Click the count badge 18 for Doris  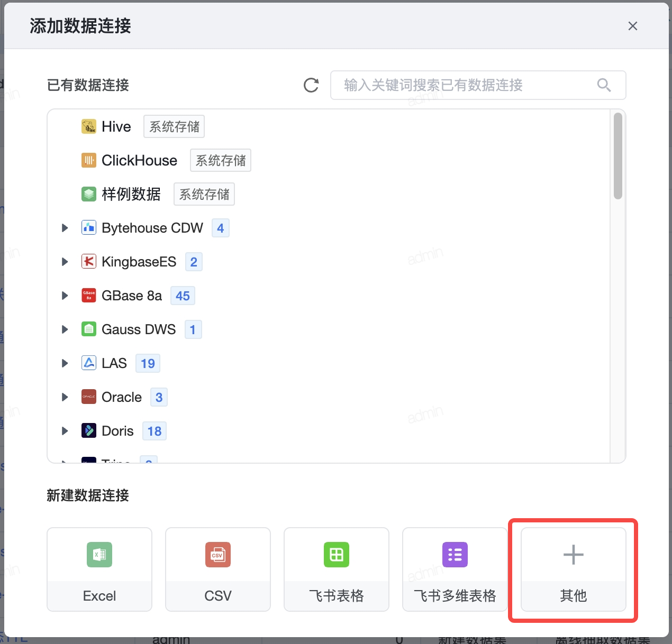[x=155, y=431]
